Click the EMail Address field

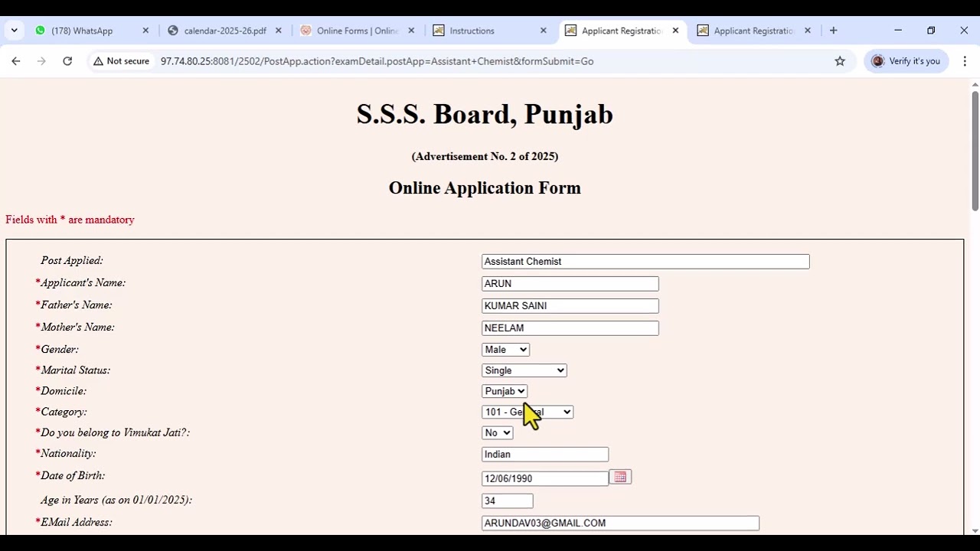620,523
